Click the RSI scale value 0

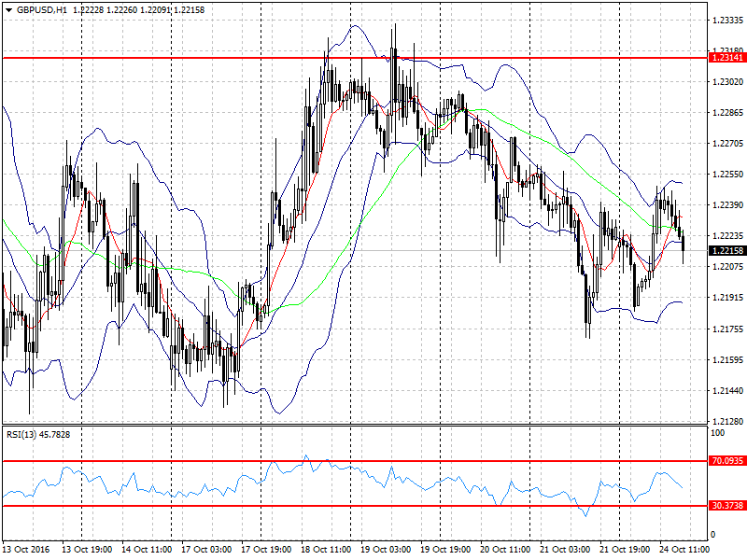[712, 535]
